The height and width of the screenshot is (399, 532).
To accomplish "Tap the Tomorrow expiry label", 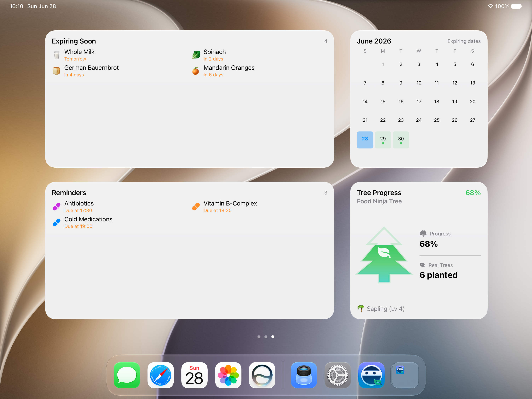I will click(x=75, y=59).
